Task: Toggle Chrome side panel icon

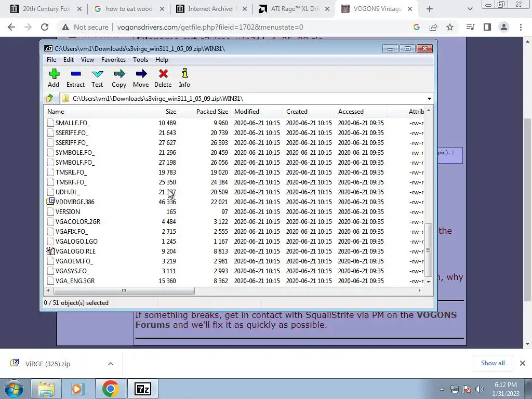Action: (487, 27)
